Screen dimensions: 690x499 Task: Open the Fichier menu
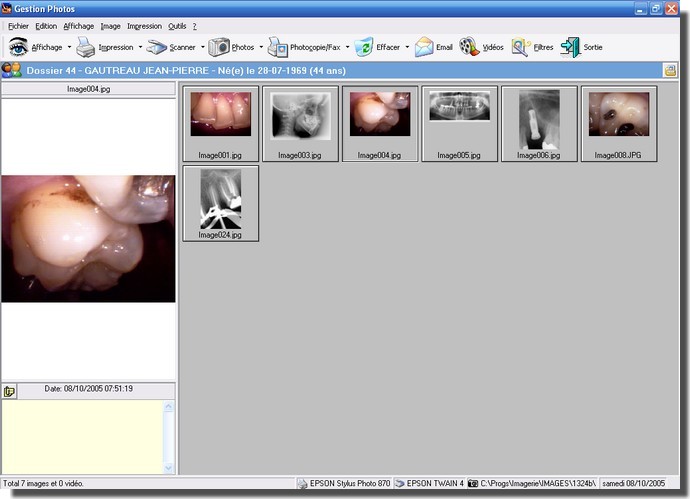point(19,26)
